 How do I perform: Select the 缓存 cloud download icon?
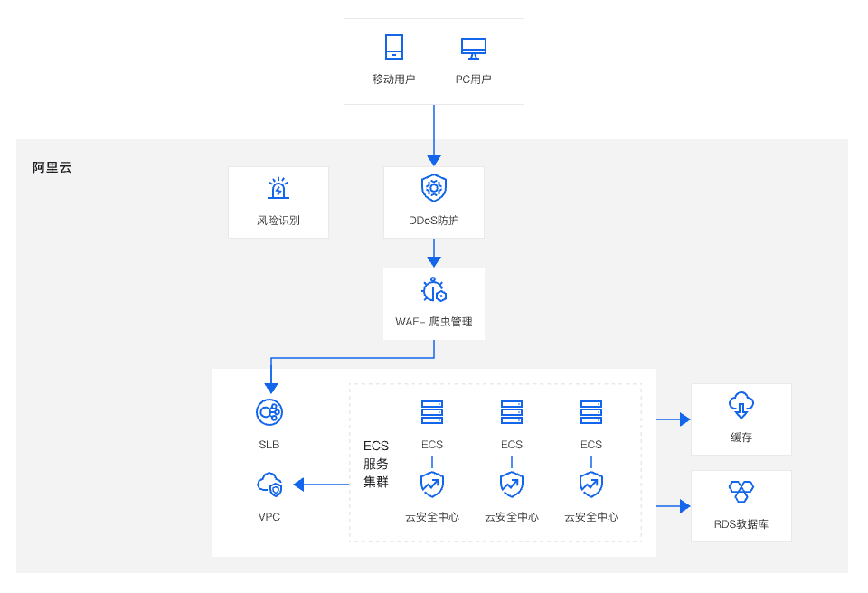[741, 405]
